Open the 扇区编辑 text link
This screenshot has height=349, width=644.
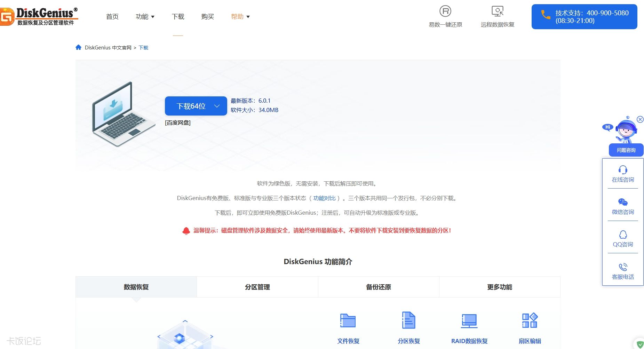[530, 341]
